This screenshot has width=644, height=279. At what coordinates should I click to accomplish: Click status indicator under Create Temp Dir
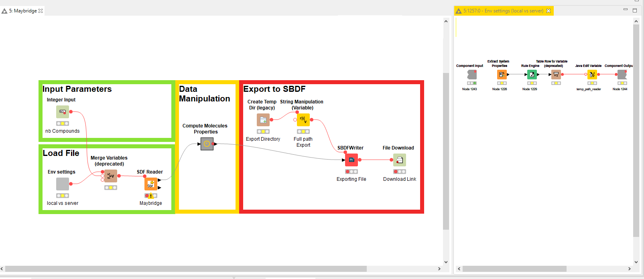[263, 131]
